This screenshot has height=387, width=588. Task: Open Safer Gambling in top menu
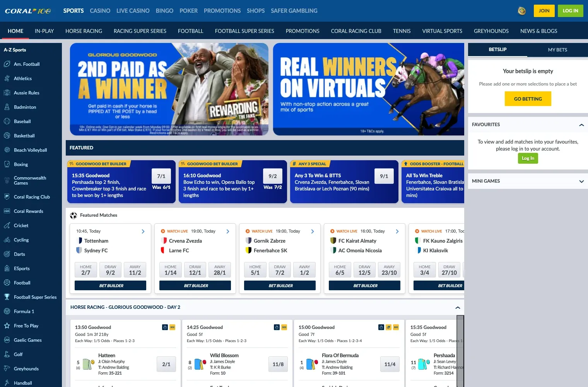[294, 11]
